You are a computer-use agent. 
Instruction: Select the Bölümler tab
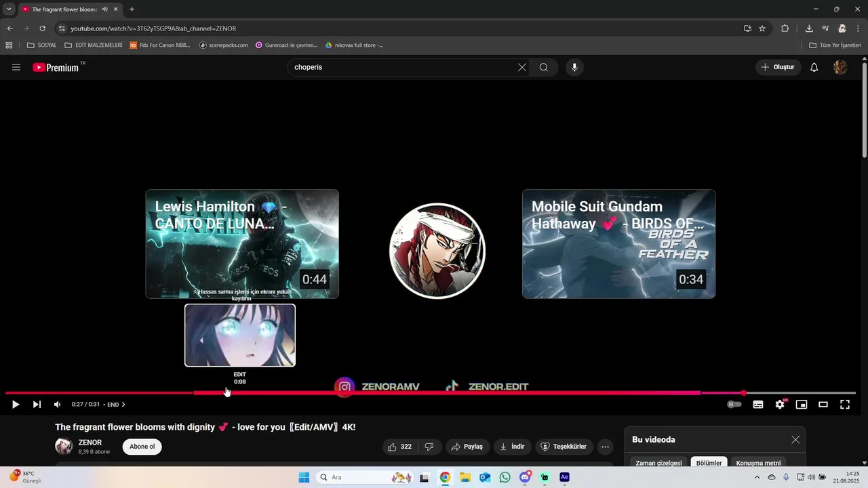pos(709,463)
